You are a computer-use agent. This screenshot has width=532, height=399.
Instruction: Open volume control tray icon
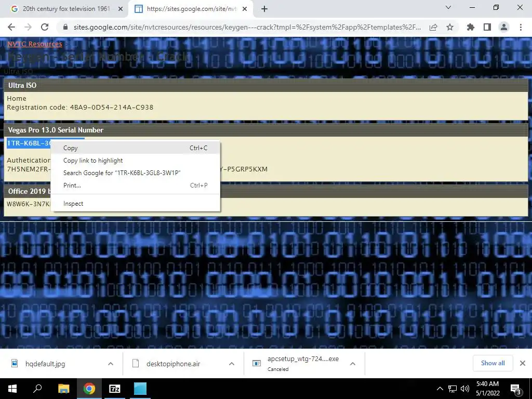pos(465,389)
